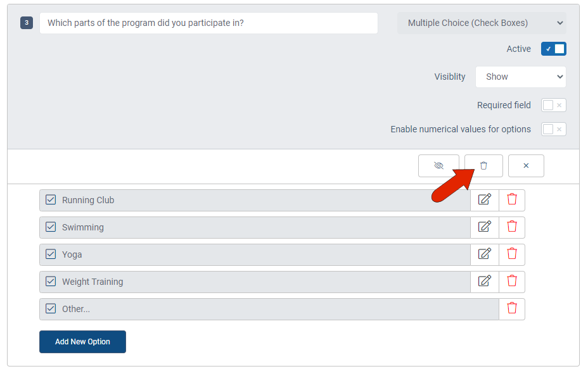Select the Swimming option row

[x=255, y=227]
